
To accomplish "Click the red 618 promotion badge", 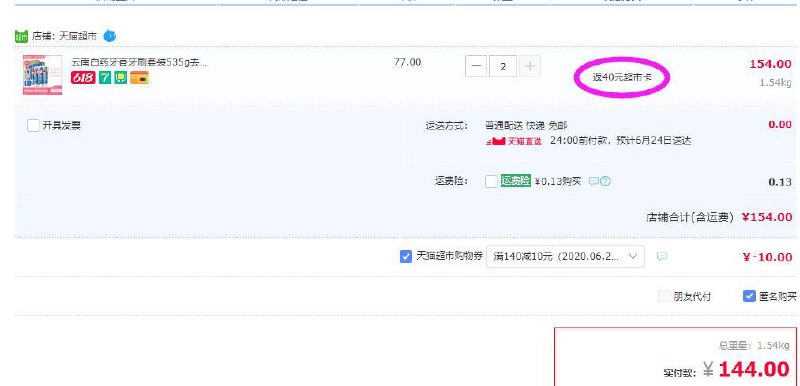I will (x=83, y=78).
